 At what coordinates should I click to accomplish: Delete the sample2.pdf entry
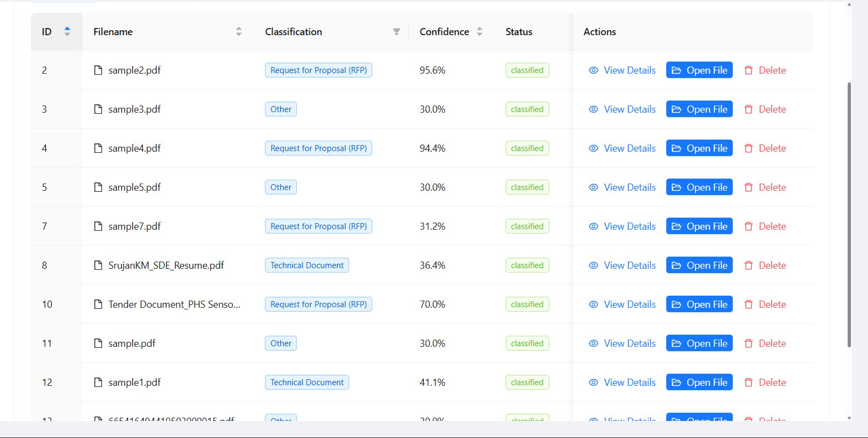(765, 70)
